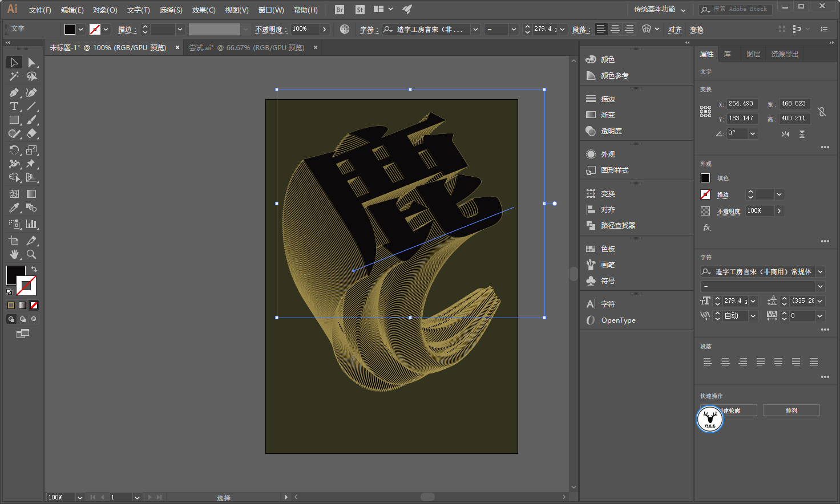
Task: Toggle constrain width and height proportions
Action: point(822,112)
